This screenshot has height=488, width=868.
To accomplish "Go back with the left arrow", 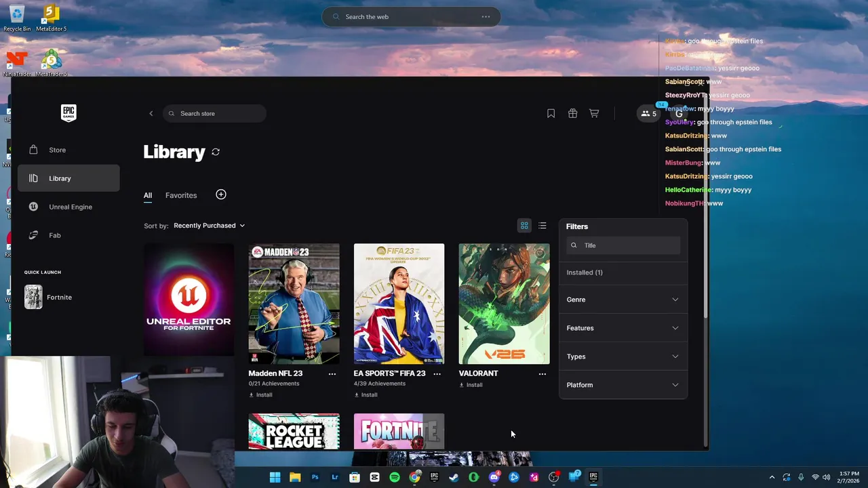I will 151,113.
